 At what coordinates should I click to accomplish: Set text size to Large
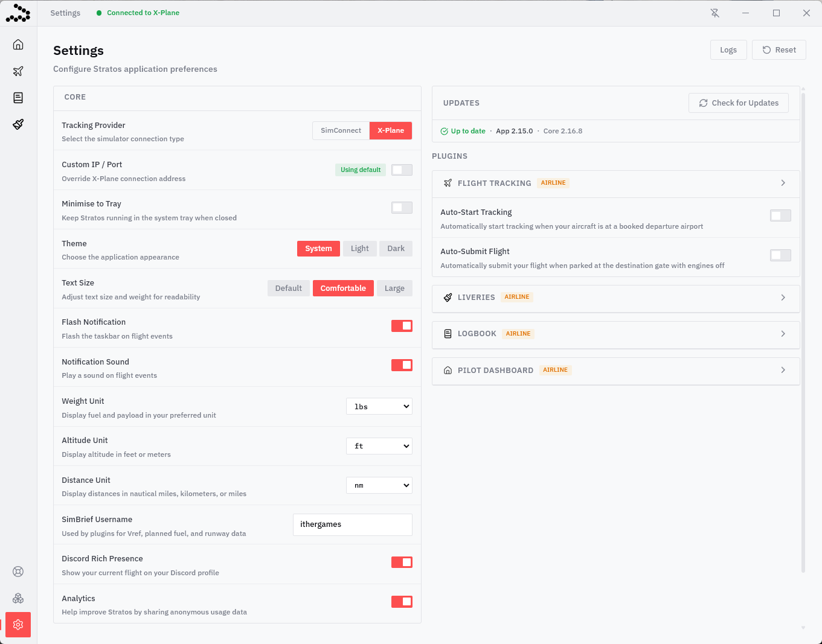pyautogui.click(x=394, y=289)
